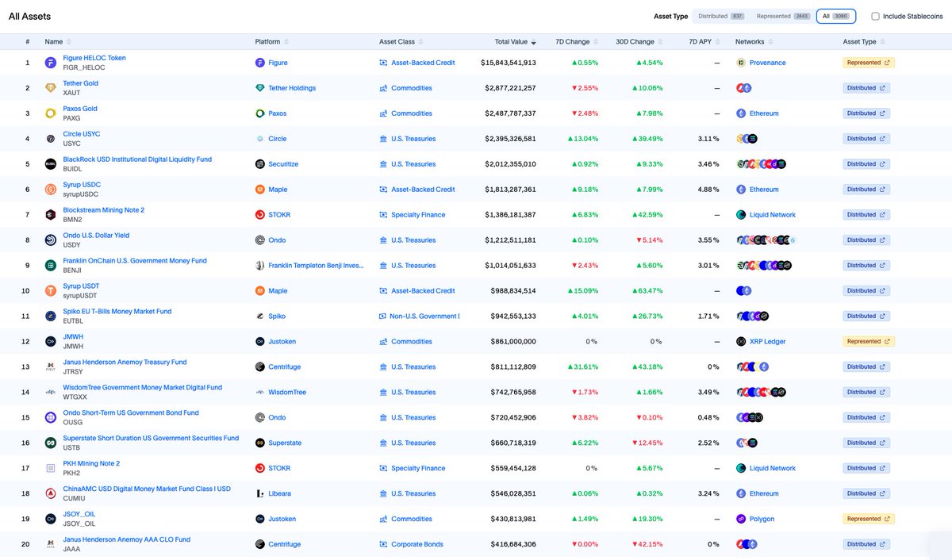Click Represented badge in JSOY_OIL row
952x560 pixels.
point(869,519)
